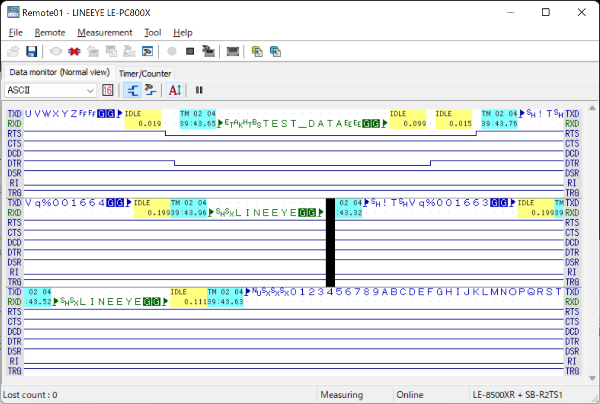This screenshot has width=600, height=404.
Task: Click the Vq%001663 transmitted data
Action: 448,203
